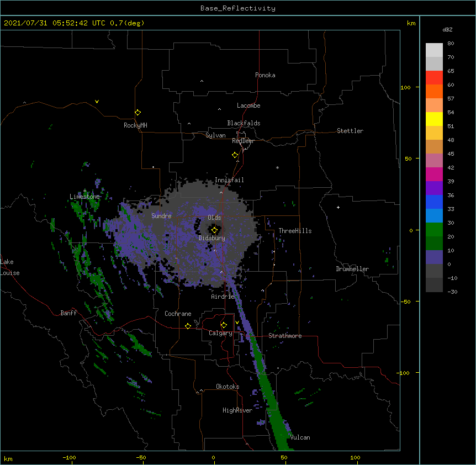Click the Okotoks city label
The image size is (476, 465).
tap(228, 387)
